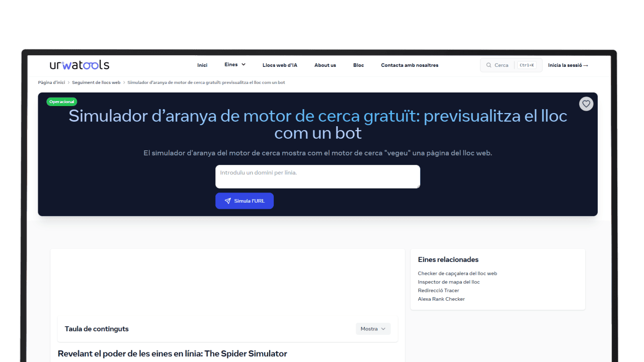This screenshot has height=362, width=644.
Task: Click the Ctrl+K shortcut badge
Action: pos(527,65)
